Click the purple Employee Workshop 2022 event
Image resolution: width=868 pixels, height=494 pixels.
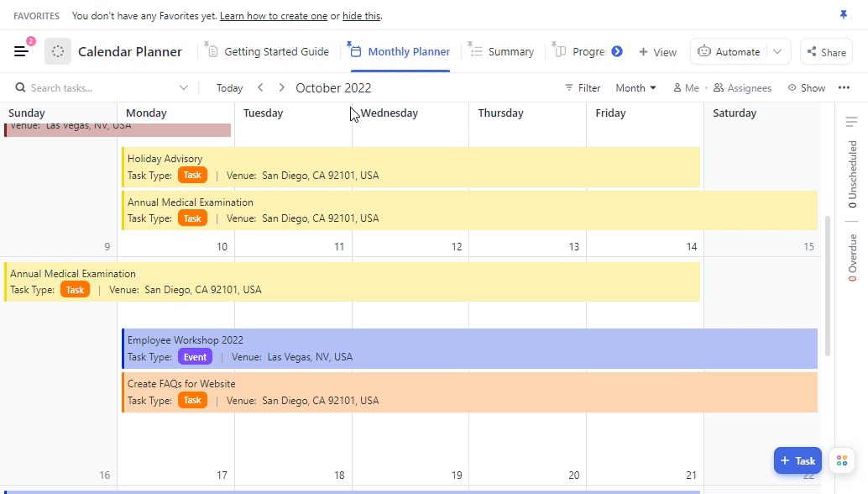point(468,349)
